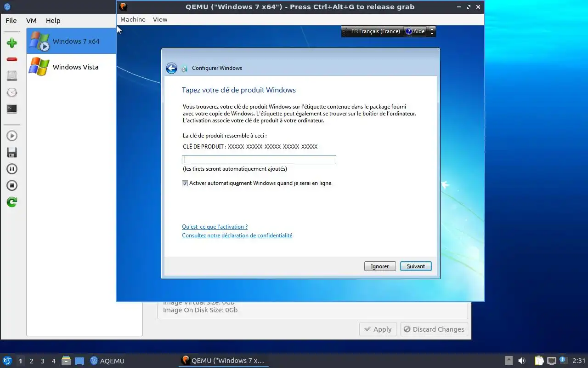This screenshot has height=368, width=588.
Task: Open the VM menu in AQEMU
Action: click(31, 20)
